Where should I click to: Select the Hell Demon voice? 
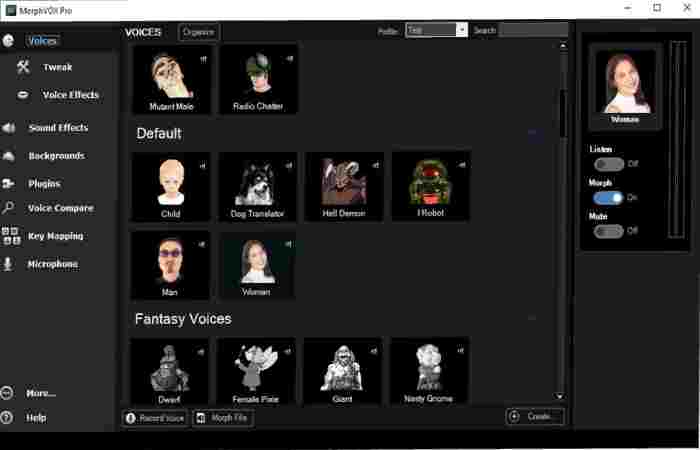point(344,187)
